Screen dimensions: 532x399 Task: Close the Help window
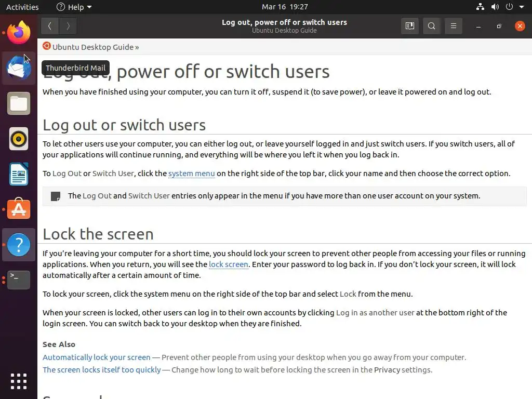pyautogui.click(x=520, y=26)
